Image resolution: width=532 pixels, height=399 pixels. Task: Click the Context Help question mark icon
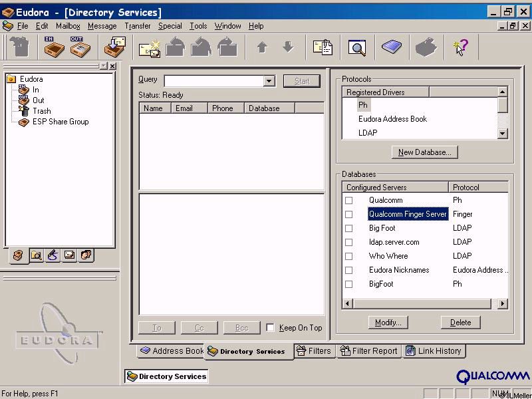click(x=461, y=47)
